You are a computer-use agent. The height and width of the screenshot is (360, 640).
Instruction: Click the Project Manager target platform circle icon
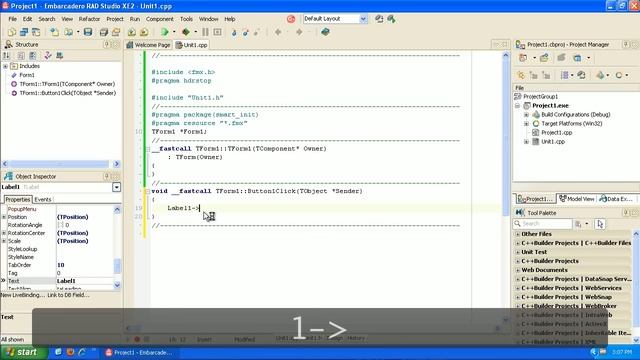[x=619, y=75]
